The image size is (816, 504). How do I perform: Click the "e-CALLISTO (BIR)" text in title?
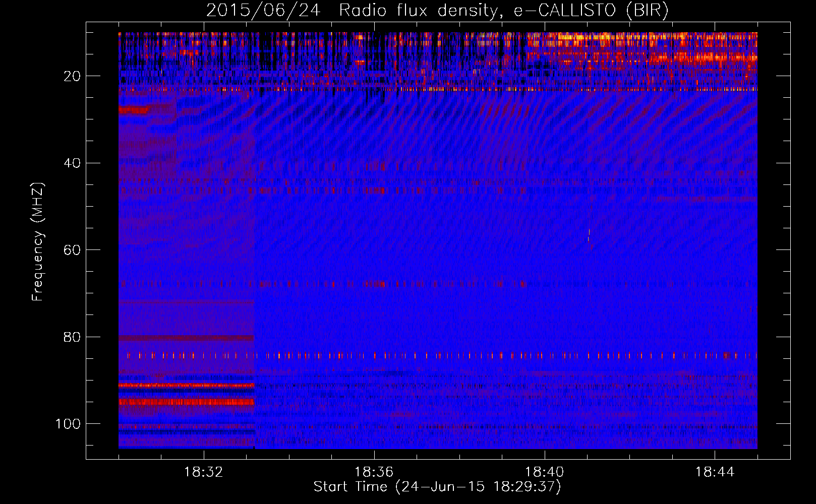pos(591,11)
